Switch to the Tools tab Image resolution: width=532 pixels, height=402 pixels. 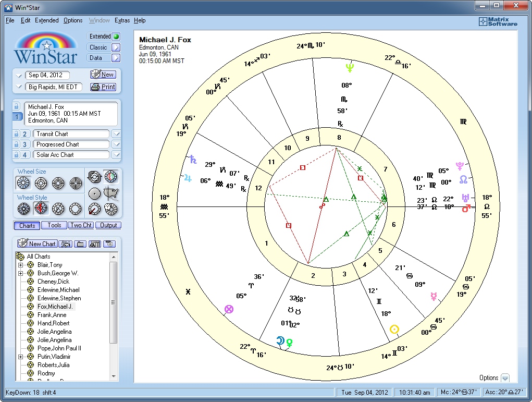[54, 225]
